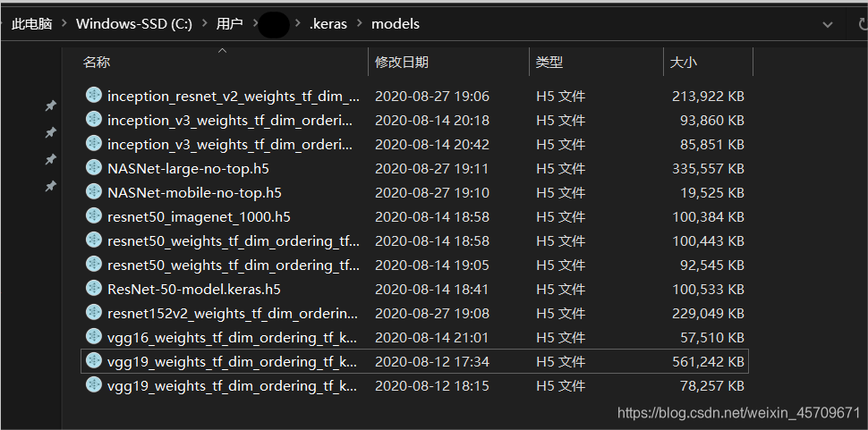Select resnet152v2_weights_tf_dim_orderin... file name
This screenshot has width=868, height=430.
point(233,314)
